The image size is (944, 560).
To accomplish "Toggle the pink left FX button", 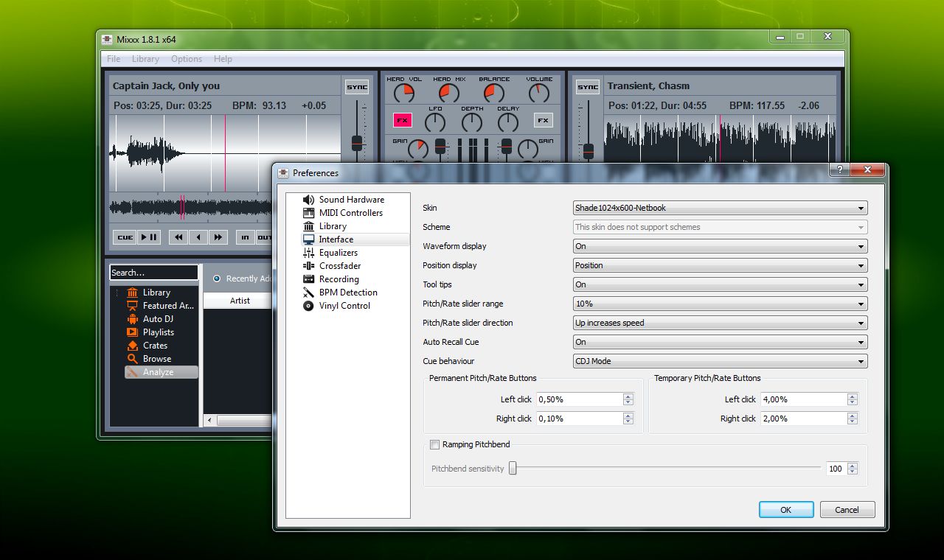I will (402, 120).
